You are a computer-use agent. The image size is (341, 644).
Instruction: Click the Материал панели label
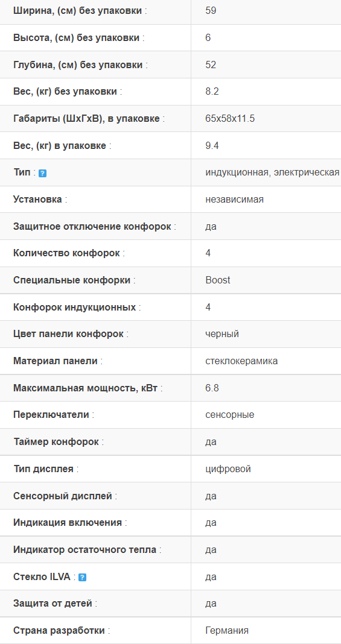pos(58,361)
